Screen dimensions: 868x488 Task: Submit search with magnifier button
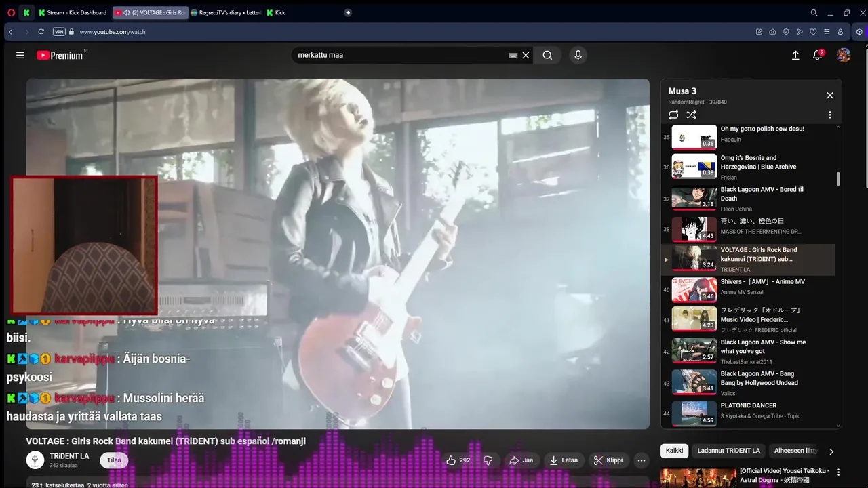coord(547,55)
